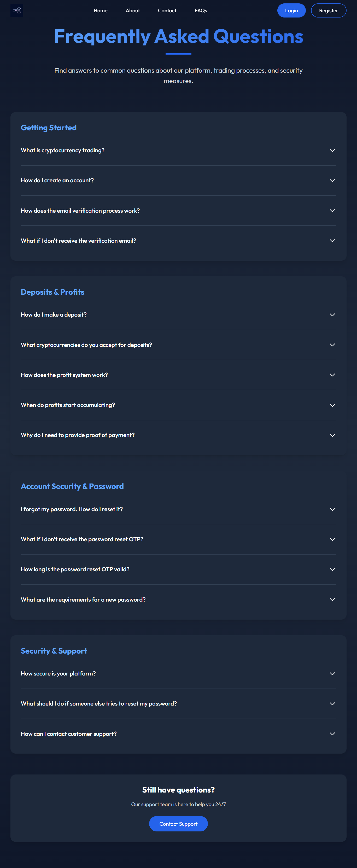Click chevron for "I forgot my password" question
The height and width of the screenshot is (868, 357).
tap(332, 509)
